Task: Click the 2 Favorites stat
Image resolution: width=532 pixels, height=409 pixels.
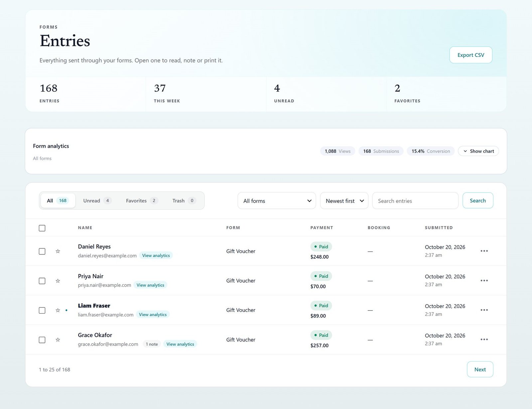Action: tap(447, 94)
